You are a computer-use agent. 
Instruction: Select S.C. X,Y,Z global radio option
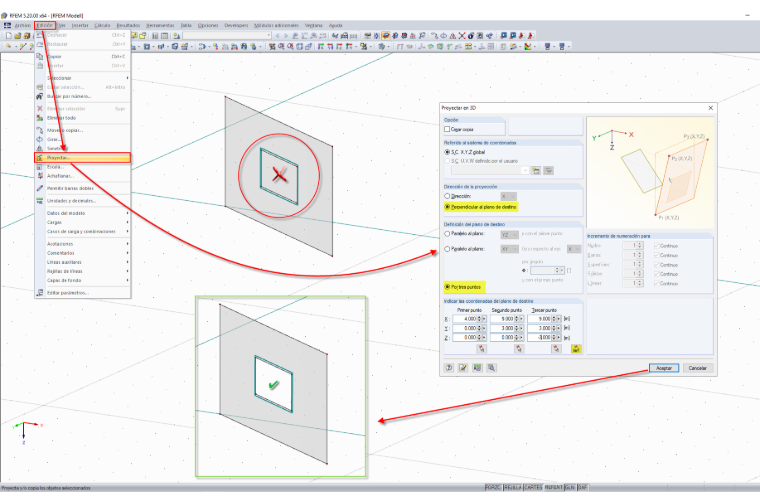[447, 152]
